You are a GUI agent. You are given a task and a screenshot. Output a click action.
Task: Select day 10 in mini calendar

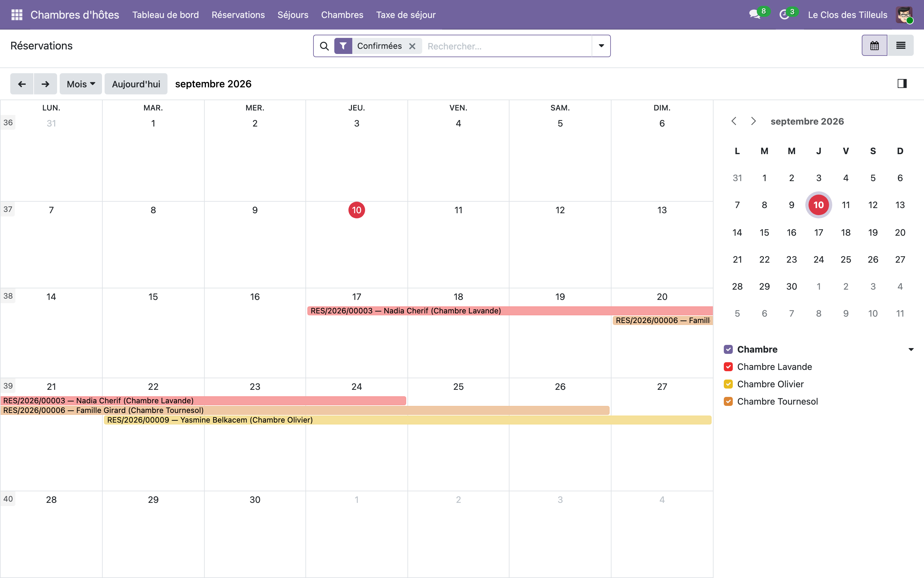[818, 205]
